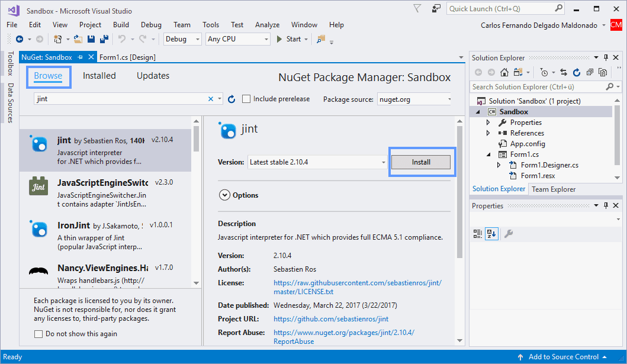Viewport: 627px width, 364px height.
Task: Switch to the Updates tab
Action: point(153,76)
